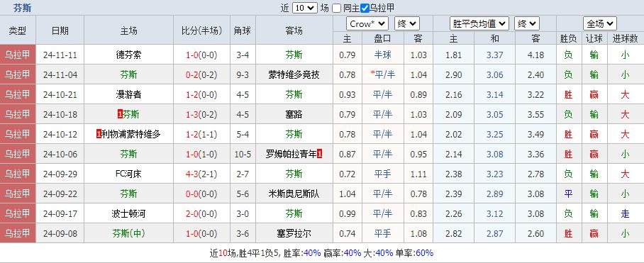
Task: Click handicap 半球 in 24-11-11 row
Action: [x=383, y=55]
